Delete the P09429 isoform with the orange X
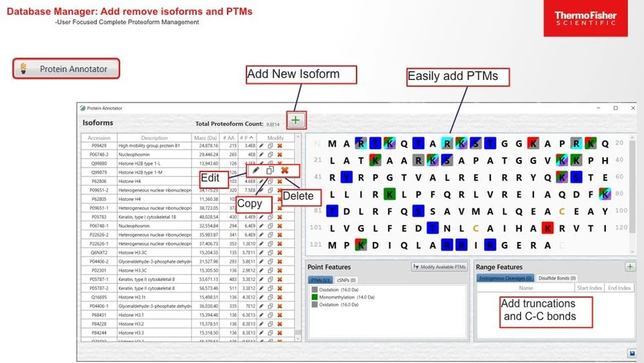This screenshot has height=363, width=644. click(x=280, y=146)
